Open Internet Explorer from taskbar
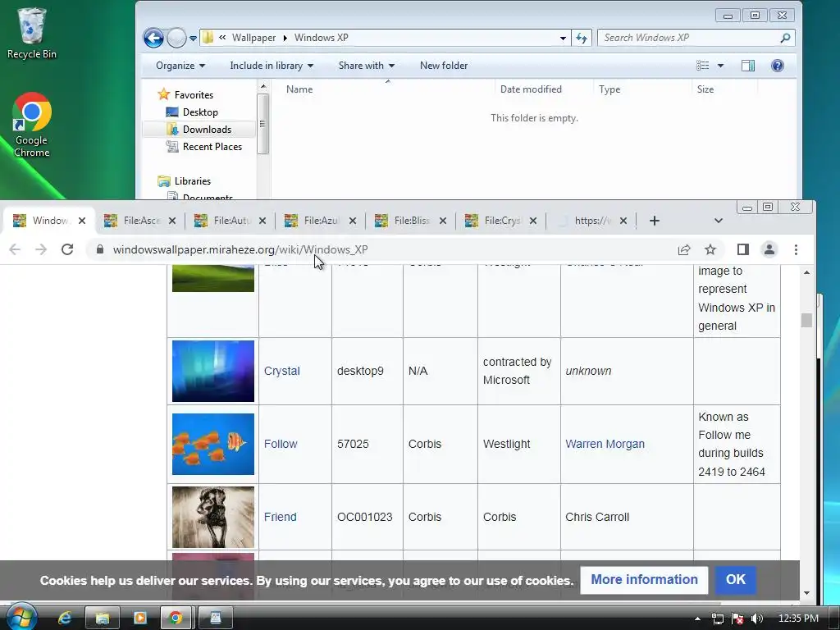The width and height of the screenshot is (840, 630). (x=64, y=619)
